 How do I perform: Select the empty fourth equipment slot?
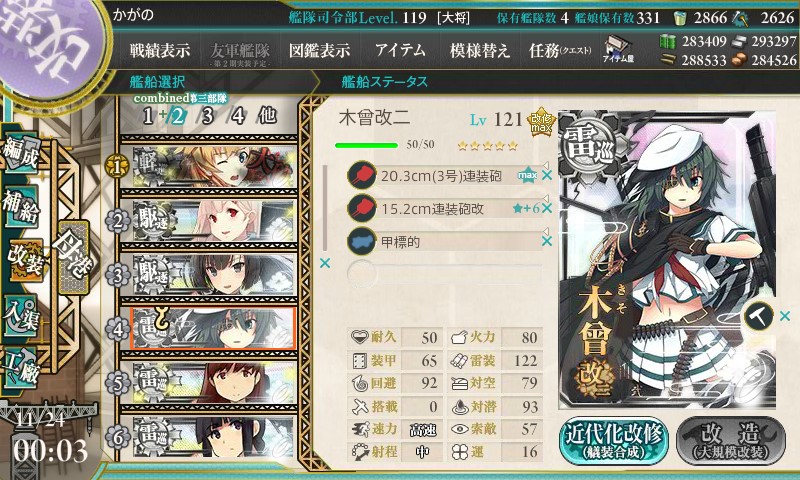[444, 274]
